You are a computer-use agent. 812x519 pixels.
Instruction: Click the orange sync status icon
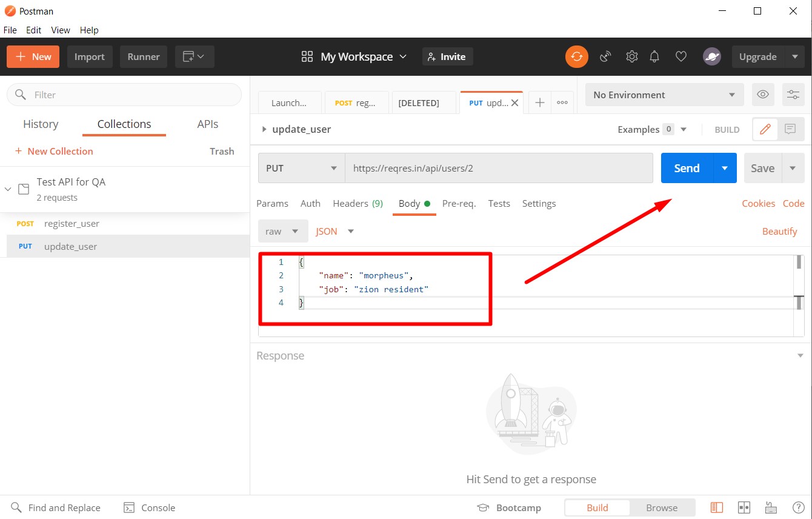click(577, 56)
